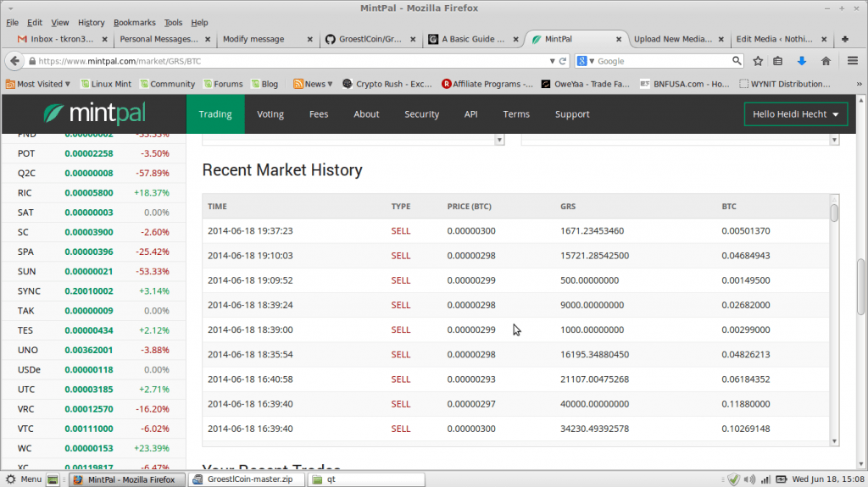Click the security shield tray icon
Image resolution: width=868 pixels, height=487 pixels.
pyautogui.click(x=733, y=479)
